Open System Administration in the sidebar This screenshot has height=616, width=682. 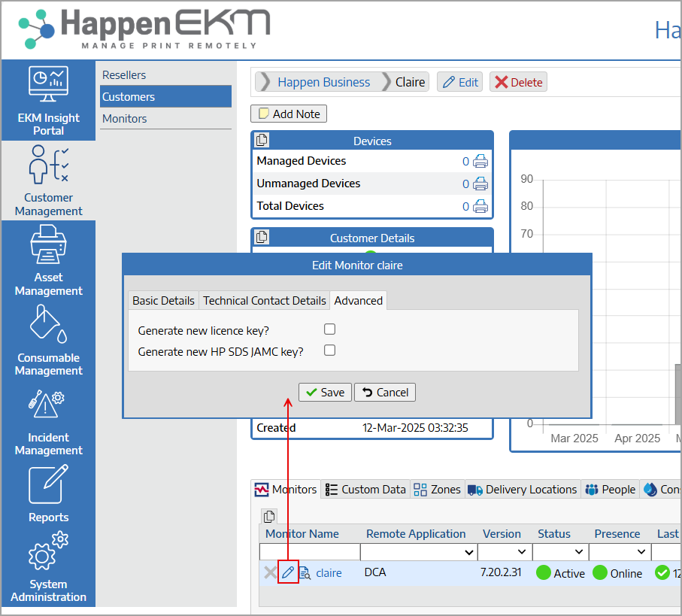48,566
